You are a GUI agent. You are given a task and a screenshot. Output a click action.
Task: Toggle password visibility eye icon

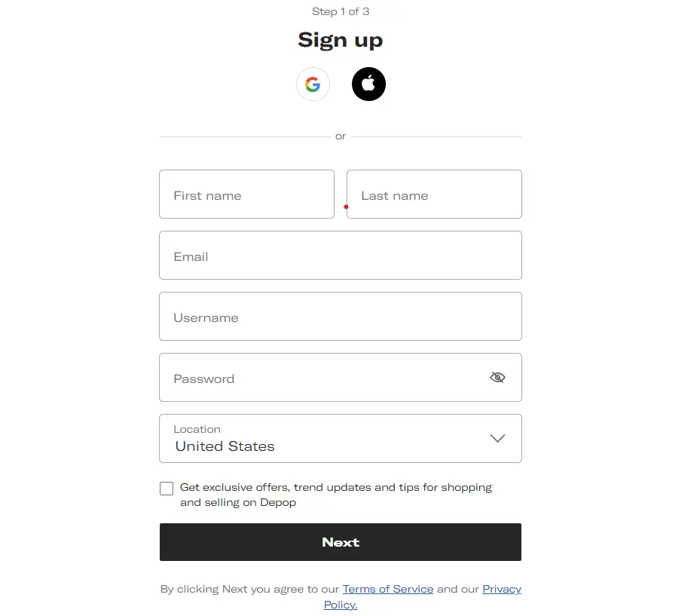[x=497, y=377]
